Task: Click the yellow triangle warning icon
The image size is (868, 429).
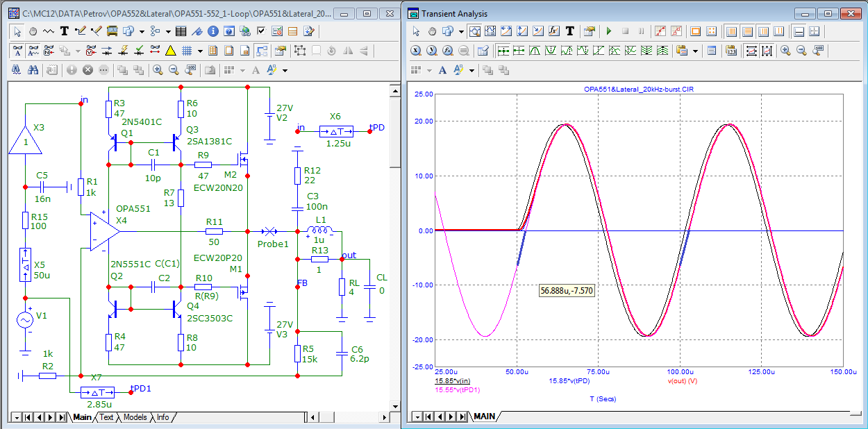Action: [x=170, y=51]
